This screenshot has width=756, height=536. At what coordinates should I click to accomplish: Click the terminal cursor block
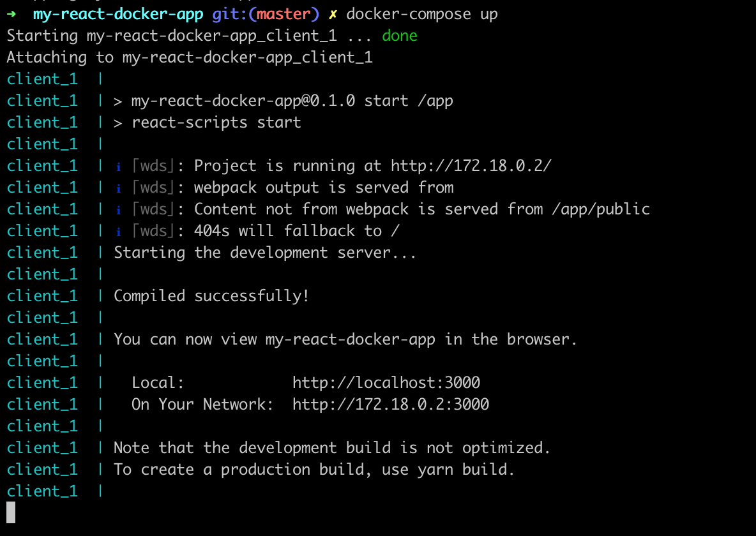(11, 512)
